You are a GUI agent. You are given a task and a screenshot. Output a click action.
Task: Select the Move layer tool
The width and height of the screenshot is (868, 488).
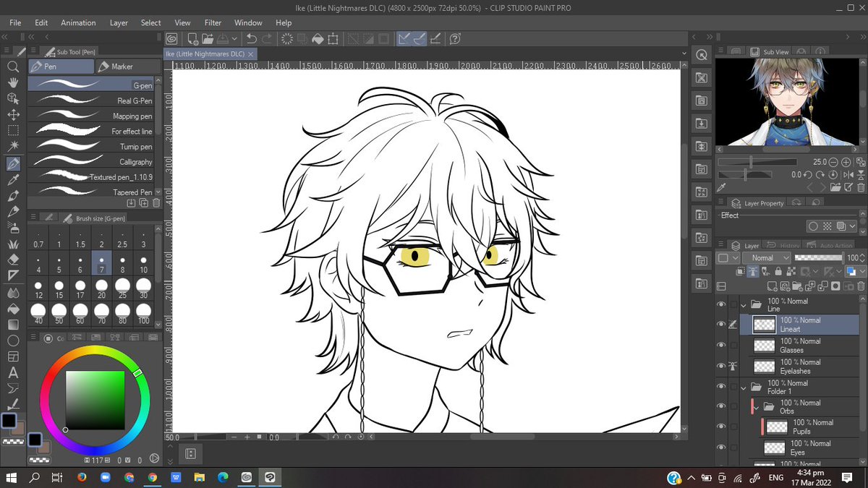click(x=13, y=114)
